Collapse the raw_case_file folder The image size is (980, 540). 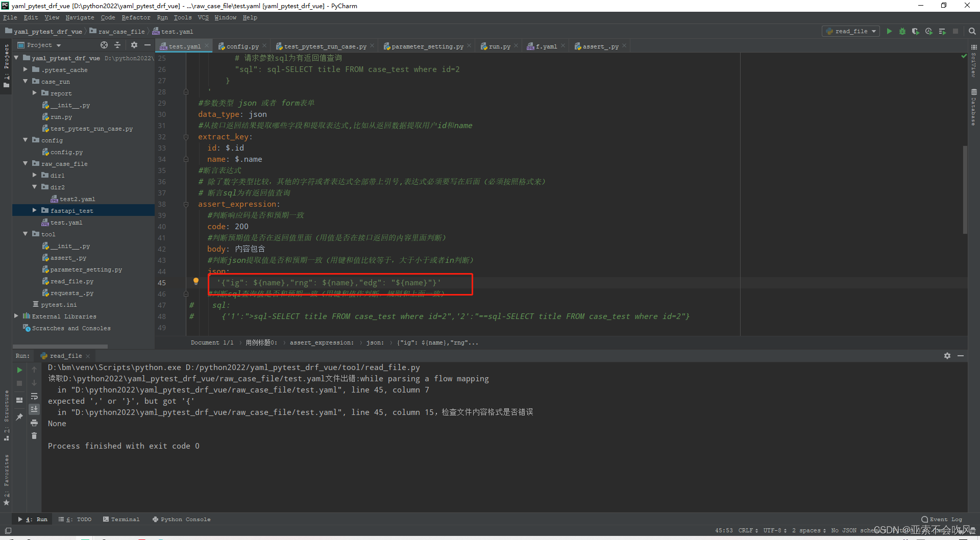click(x=26, y=163)
